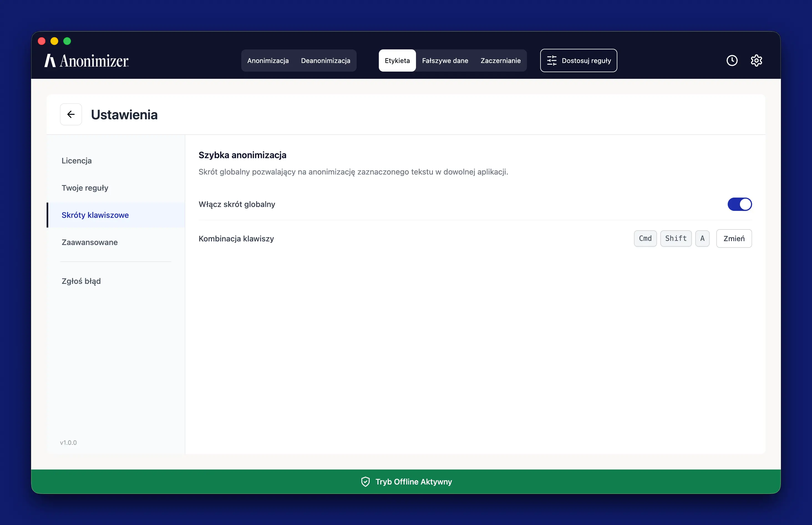Select the Zaczernianie option
The image size is (812, 525).
(500, 60)
